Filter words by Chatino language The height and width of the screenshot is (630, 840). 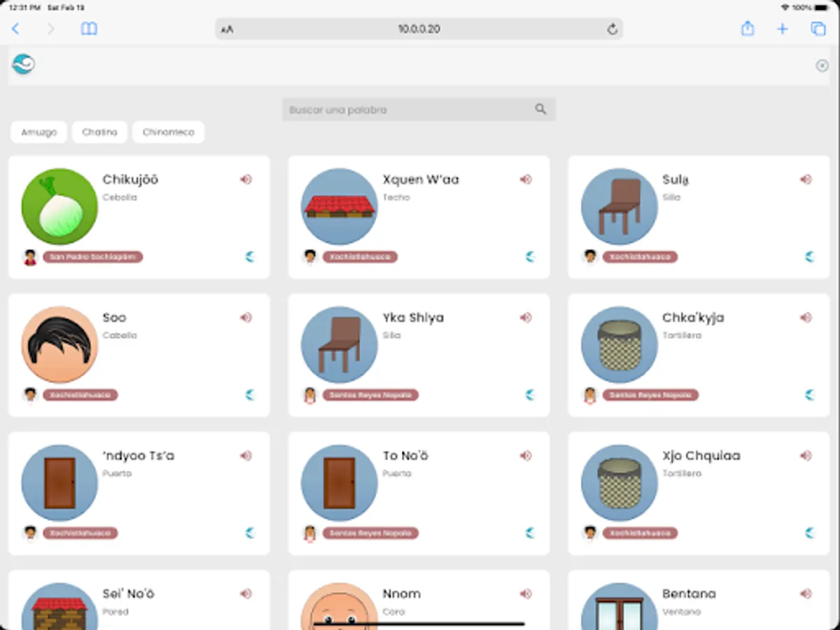click(x=100, y=132)
